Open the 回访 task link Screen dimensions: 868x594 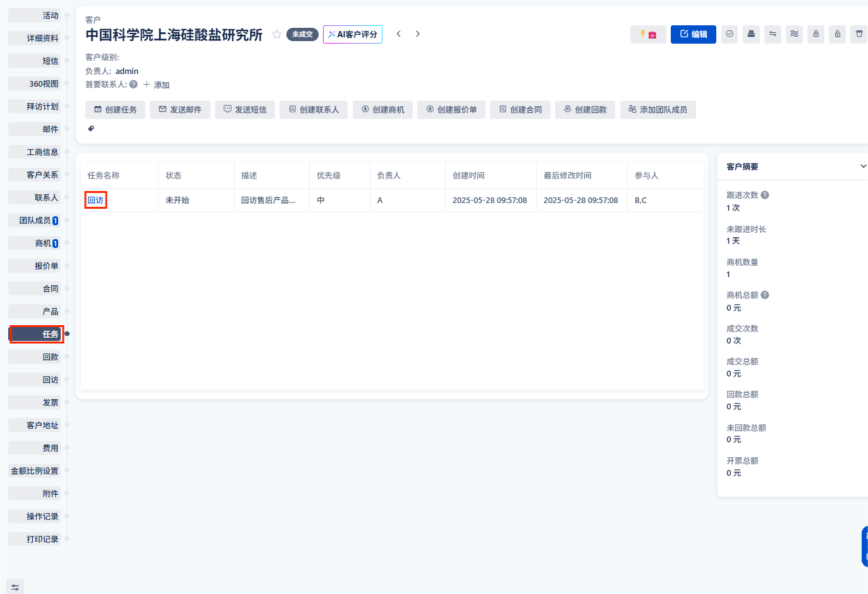pos(95,200)
